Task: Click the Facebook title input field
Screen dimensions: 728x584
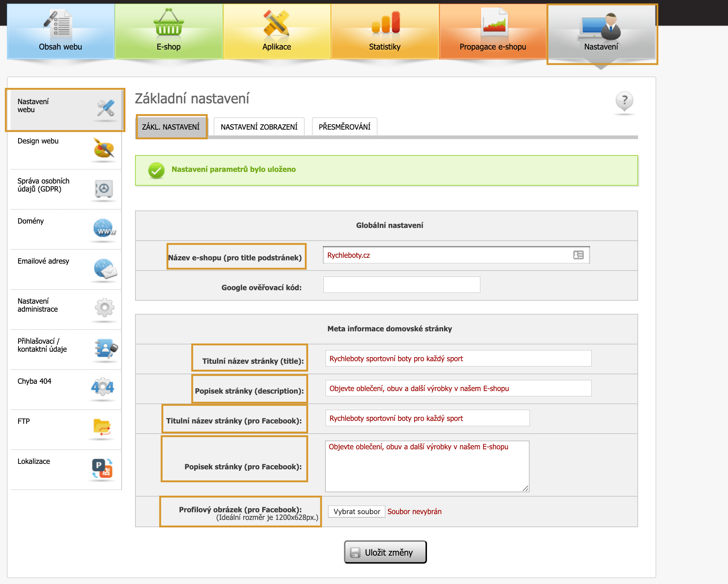Action: [x=427, y=418]
